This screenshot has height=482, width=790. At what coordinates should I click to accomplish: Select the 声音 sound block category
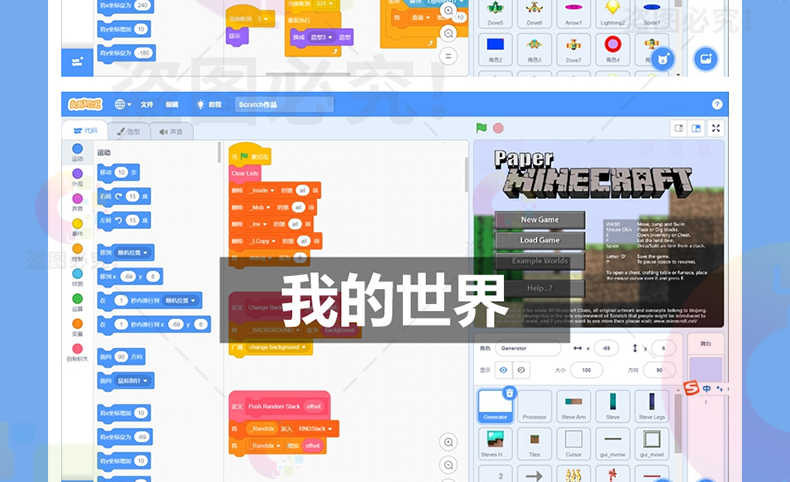coord(77,202)
